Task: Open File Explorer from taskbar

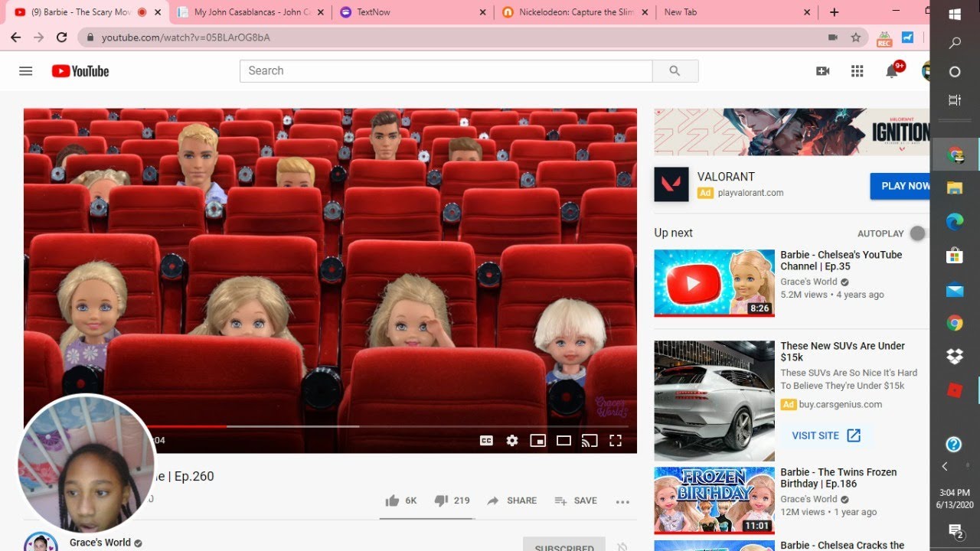Action: [x=955, y=188]
